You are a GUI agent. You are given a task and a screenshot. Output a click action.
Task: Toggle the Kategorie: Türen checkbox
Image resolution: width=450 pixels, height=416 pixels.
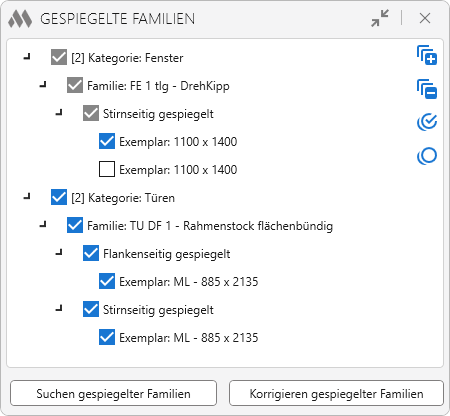[x=59, y=197]
